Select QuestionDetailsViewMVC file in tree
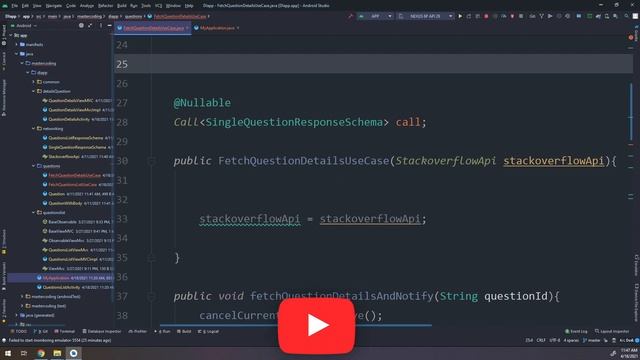Image resolution: width=640 pixels, height=360 pixels. click(71, 100)
